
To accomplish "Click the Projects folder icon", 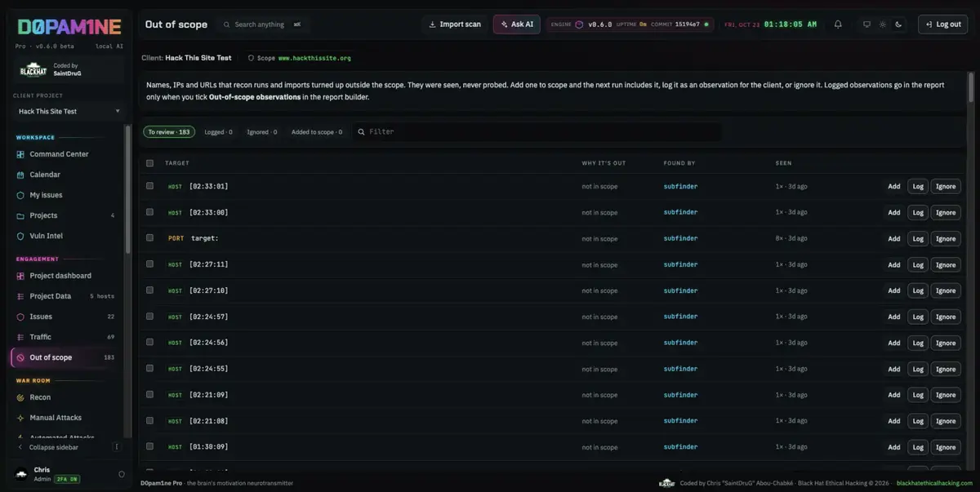I will tap(21, 215).
